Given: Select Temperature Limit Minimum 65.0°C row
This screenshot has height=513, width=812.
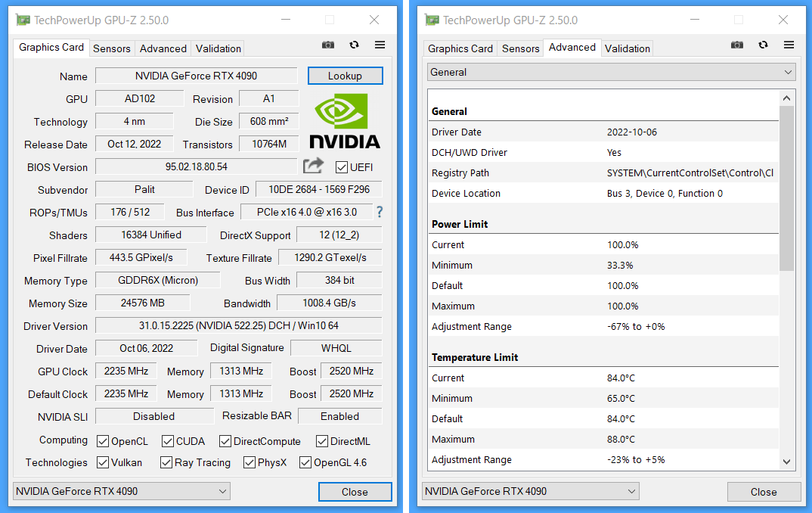Looking at the screenshot, I should click(604, 399).
